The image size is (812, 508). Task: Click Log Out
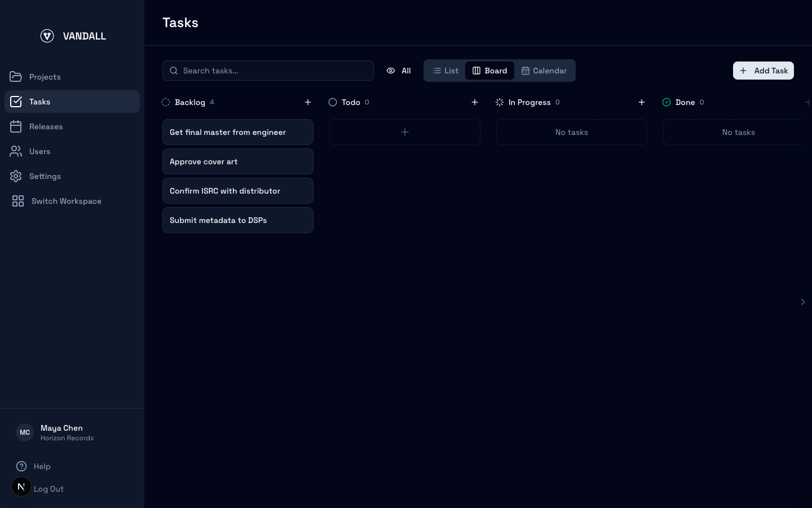coord(48,489)
